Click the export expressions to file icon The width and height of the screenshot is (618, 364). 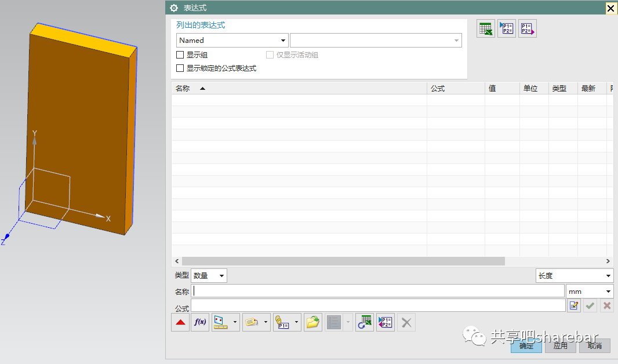coord(528,29)
